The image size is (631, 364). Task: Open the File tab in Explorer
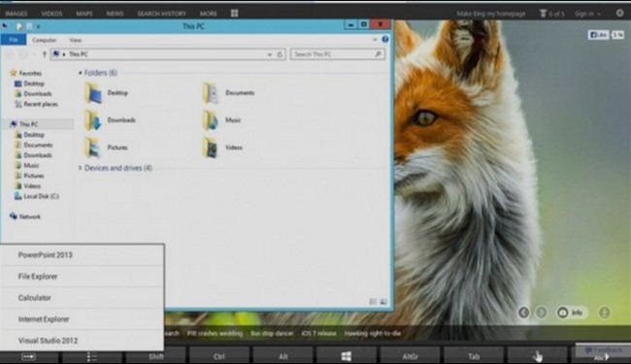coord(14,40)
